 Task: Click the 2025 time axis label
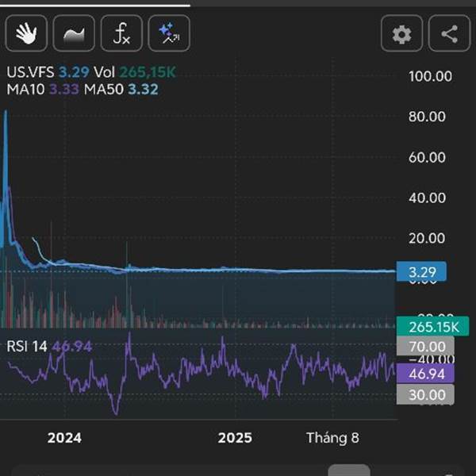(235, 438)
